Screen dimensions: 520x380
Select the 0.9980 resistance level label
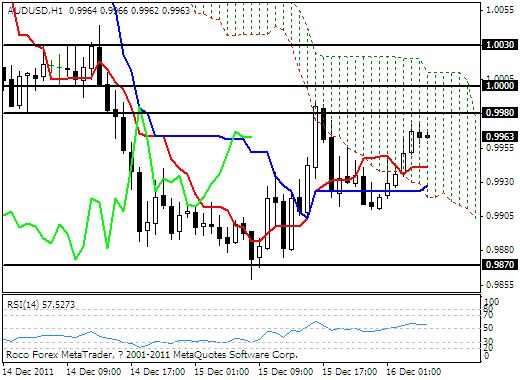500,113
